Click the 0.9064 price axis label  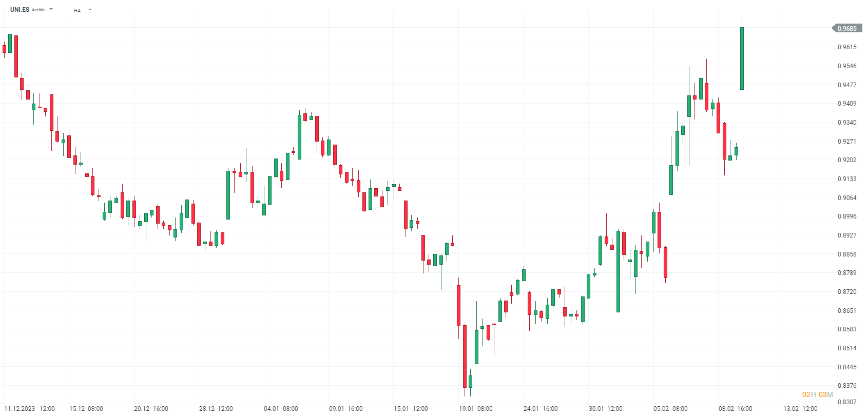pos(847,198)
